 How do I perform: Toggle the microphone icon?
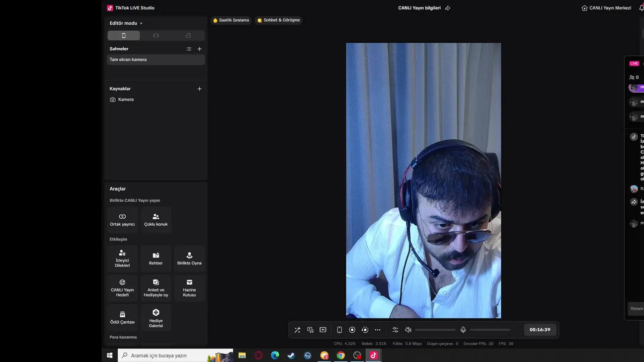point(463,330)
